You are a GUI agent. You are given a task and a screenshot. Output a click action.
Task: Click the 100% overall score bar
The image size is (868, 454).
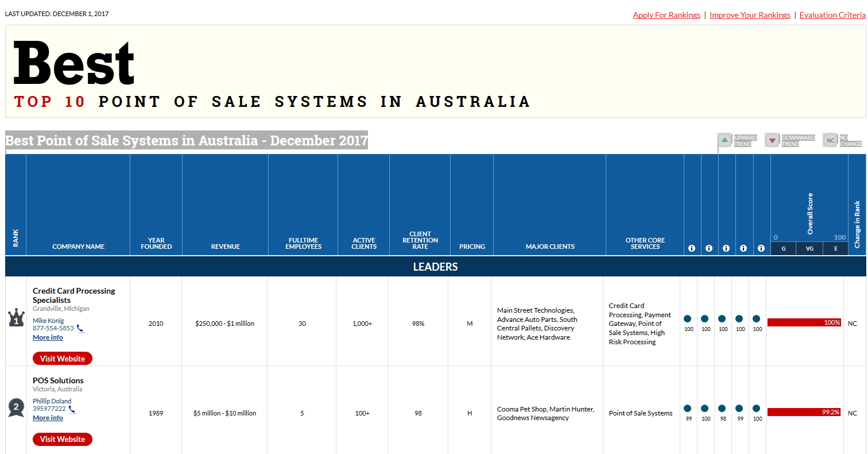point(804,322)
